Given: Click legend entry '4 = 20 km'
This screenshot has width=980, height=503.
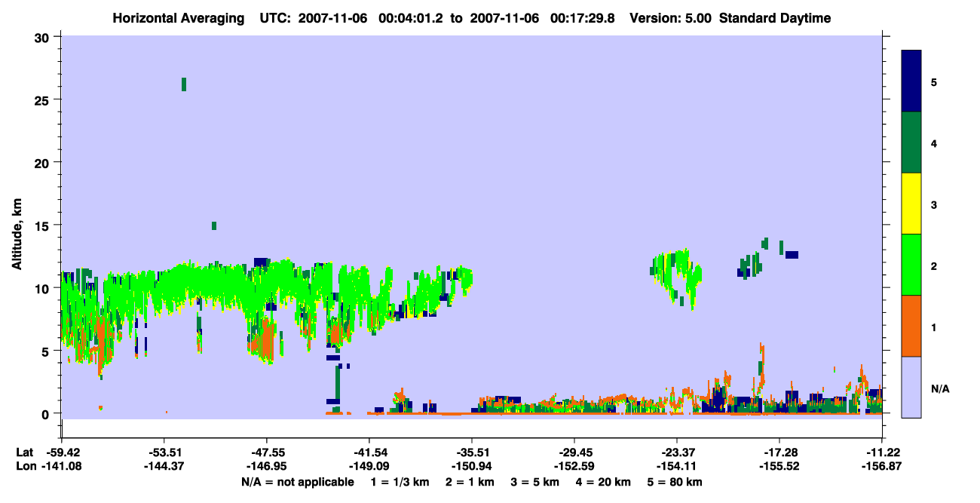Looking at the screenshot, I should tap(605, 482).
